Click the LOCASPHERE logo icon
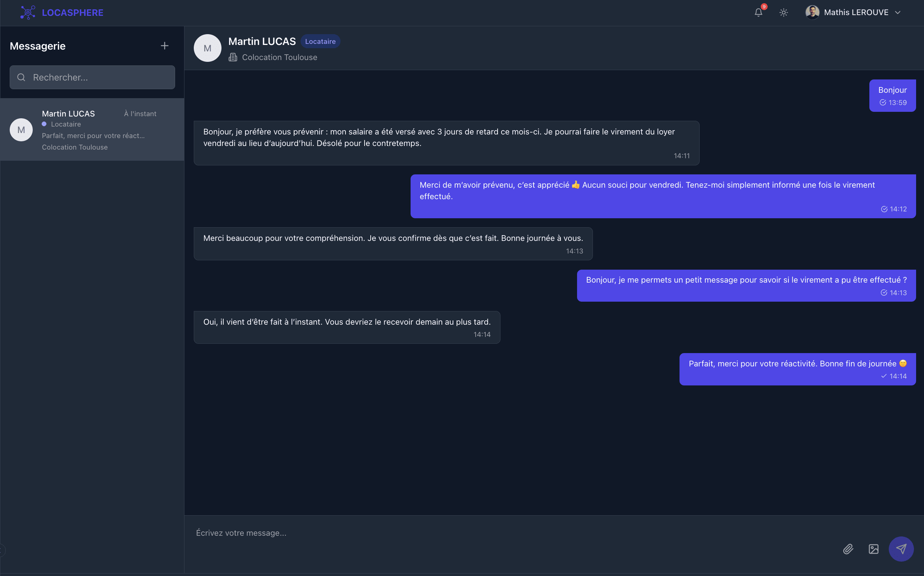 (x=28, y=13)
